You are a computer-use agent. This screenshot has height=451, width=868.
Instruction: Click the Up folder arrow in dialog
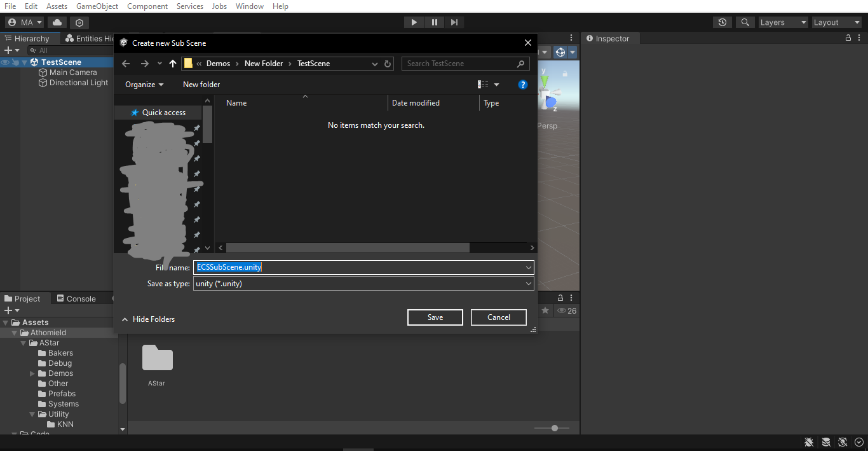pos(173,64)
